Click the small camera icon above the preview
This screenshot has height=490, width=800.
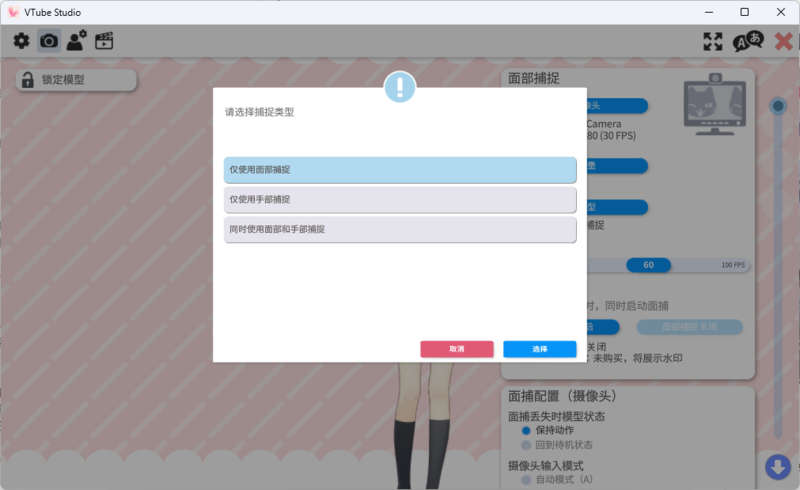pos(715,78)
